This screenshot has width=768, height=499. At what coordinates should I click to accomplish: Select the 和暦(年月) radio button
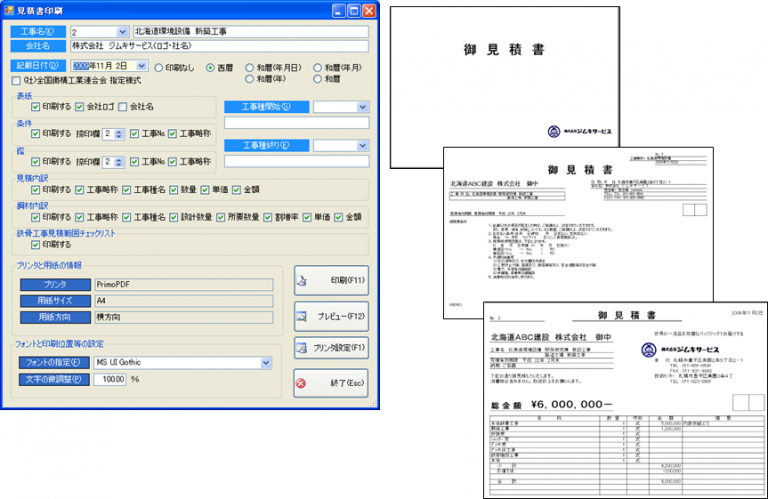[x=318, y=68]
